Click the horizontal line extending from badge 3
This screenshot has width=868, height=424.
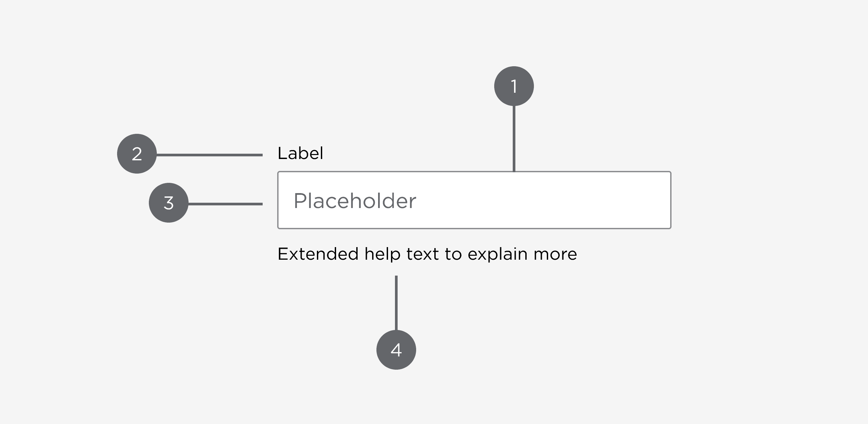pos(225,204)
